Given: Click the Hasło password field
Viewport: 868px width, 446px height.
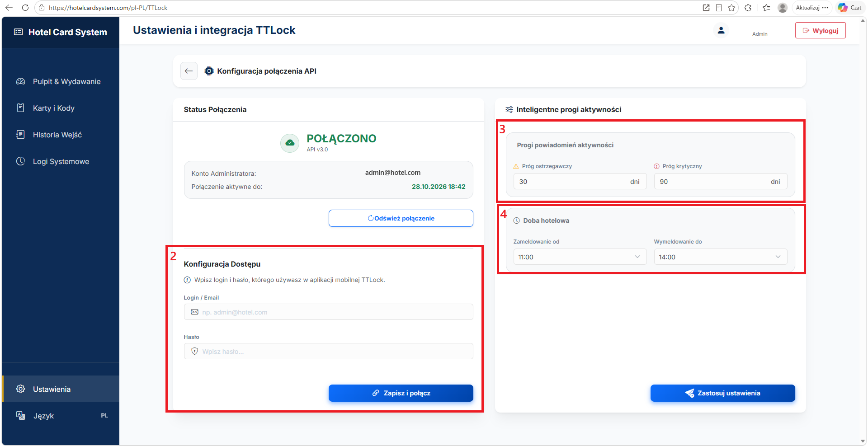Looking at the screenshot, I should click(x=328, y=351).
